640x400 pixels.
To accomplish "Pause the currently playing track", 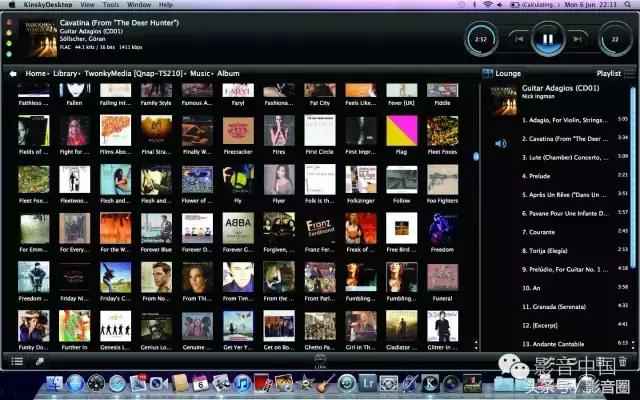I will tap(548, 39).
